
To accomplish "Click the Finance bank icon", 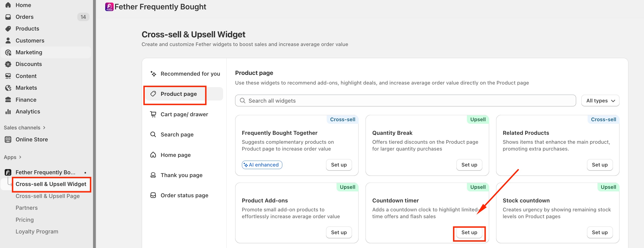I will 8,100.
